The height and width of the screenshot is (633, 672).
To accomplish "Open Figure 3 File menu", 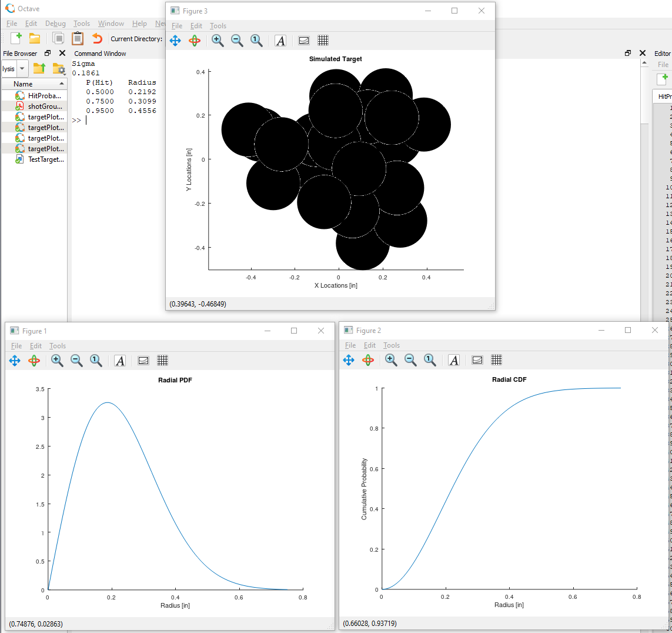I will coord(176,26).
